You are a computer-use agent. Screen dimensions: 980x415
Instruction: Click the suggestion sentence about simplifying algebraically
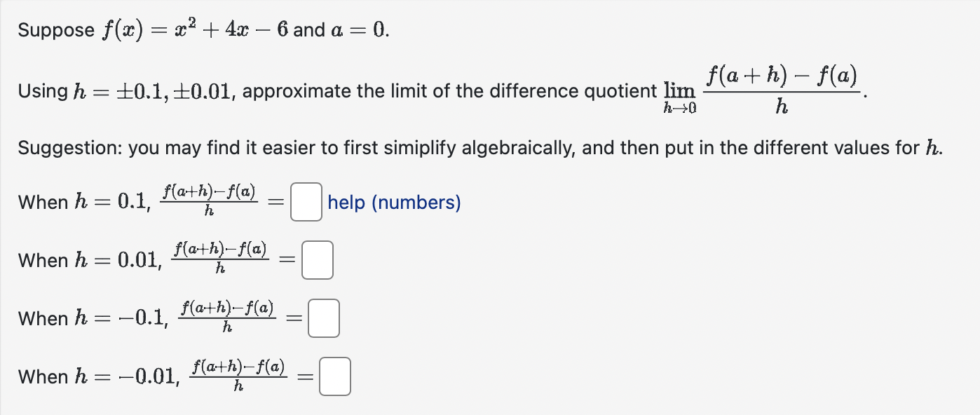(x=421, y=147)
